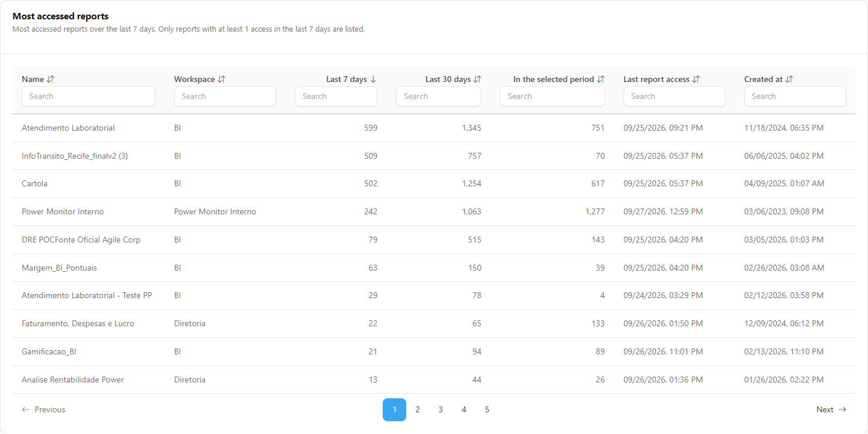Viewport: 868px width, 434px height.
Task: Open page 4 of results
Action: 464,410
